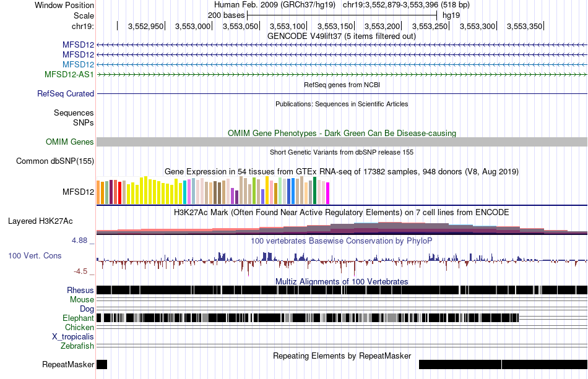The width and height of the screenshot is (588, 379).
Task: Click the RefSeq genes from NCBI title
Action: tap(342, 85)
